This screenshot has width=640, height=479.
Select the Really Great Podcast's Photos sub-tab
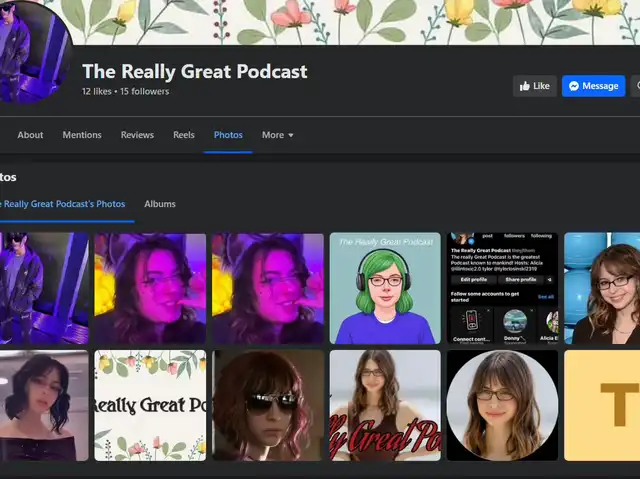62,204
